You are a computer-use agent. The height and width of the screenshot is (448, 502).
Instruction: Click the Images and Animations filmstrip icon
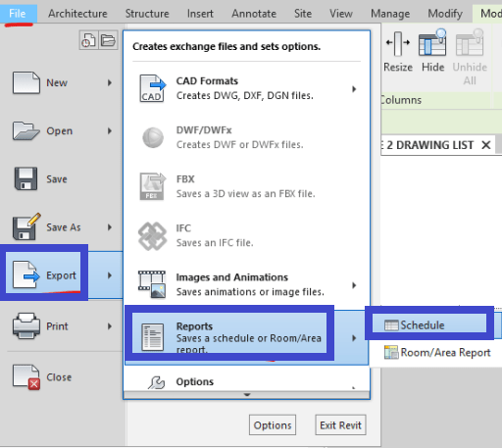(152, 284)
